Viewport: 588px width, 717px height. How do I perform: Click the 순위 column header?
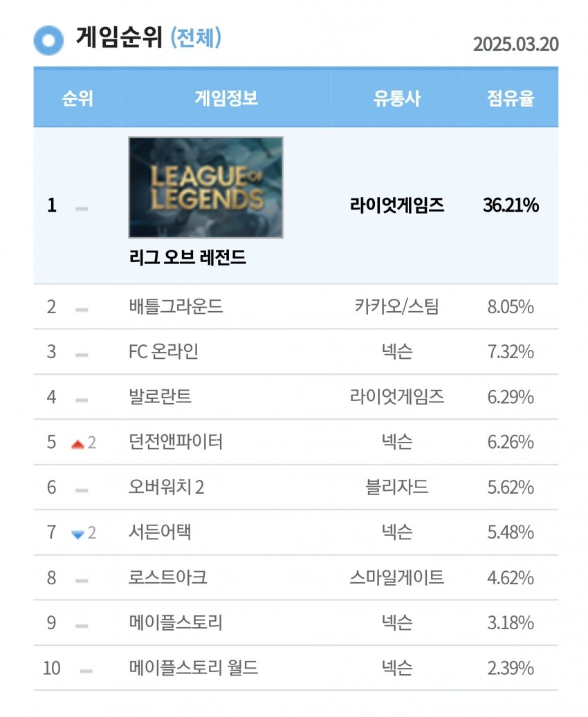click(77, 98)
